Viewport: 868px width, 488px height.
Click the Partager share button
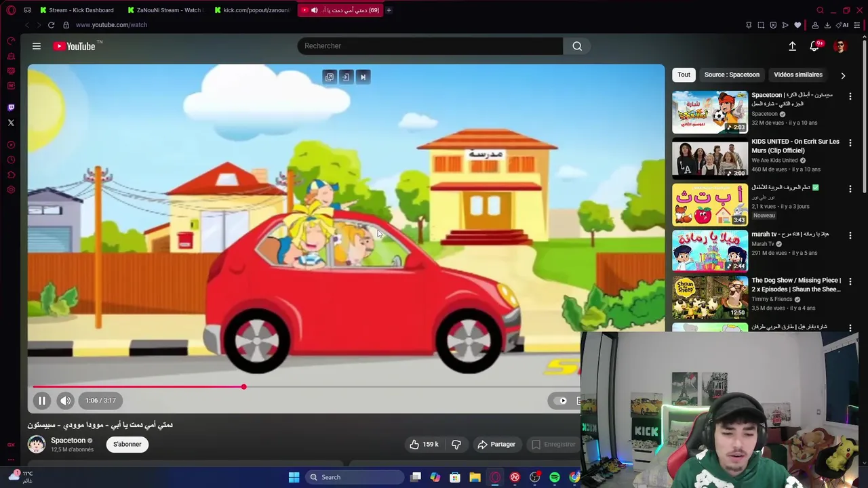[x=496, y=445]
